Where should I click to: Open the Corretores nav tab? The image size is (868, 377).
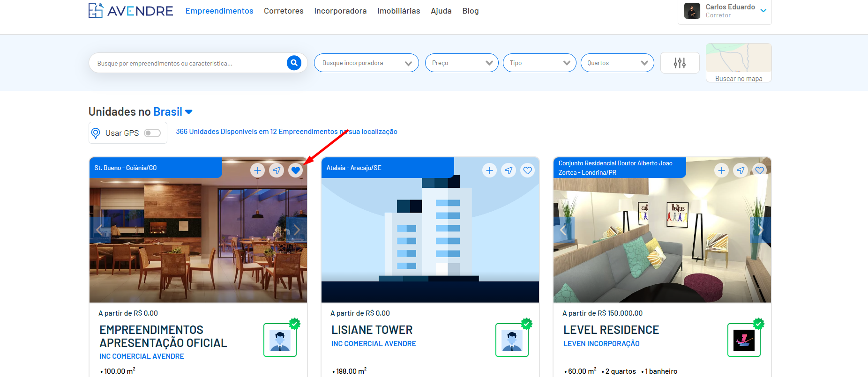(x=284, y=11)
